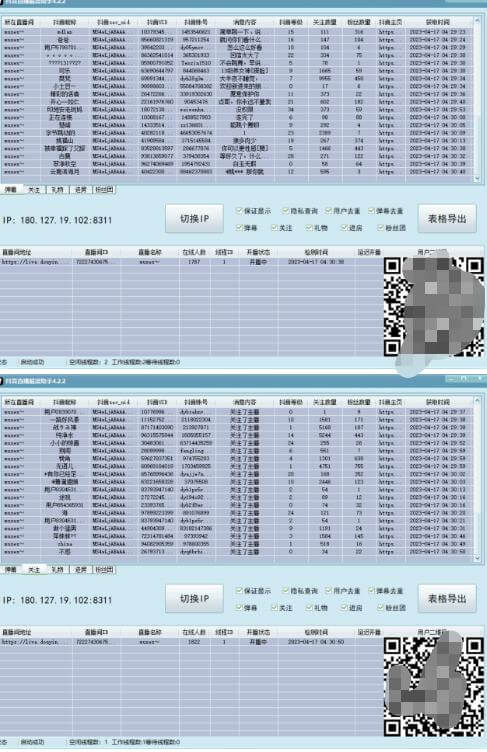
Task: Click 获取时间 column header in the bottom window
Action: tap(438, 402)
